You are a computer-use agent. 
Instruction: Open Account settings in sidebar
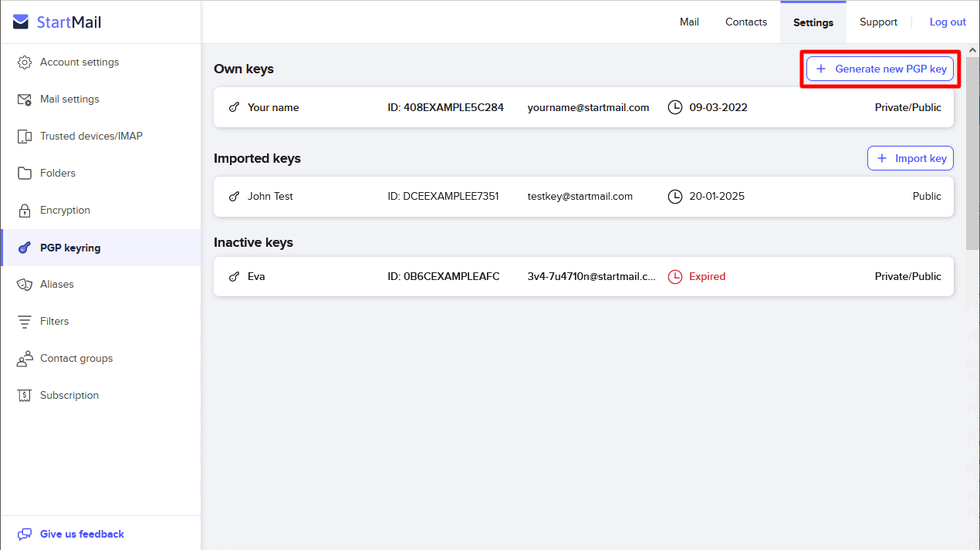[100, 62]
